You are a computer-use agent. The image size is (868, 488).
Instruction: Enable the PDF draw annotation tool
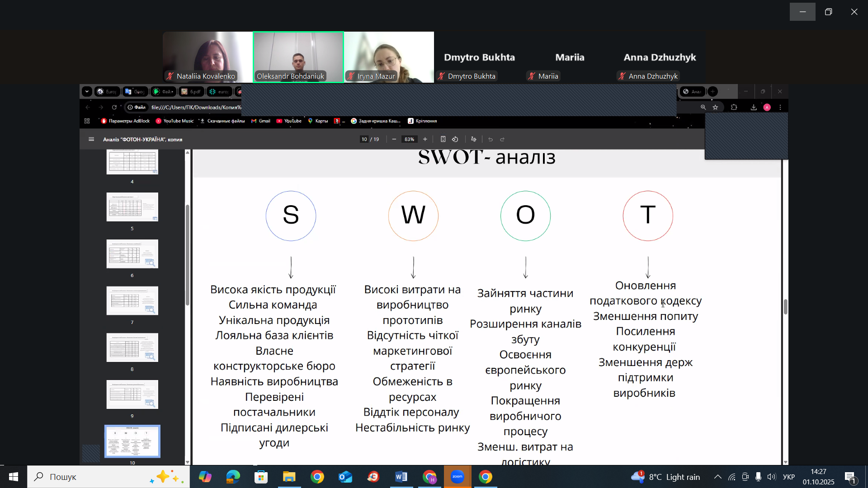pos(474,139)
